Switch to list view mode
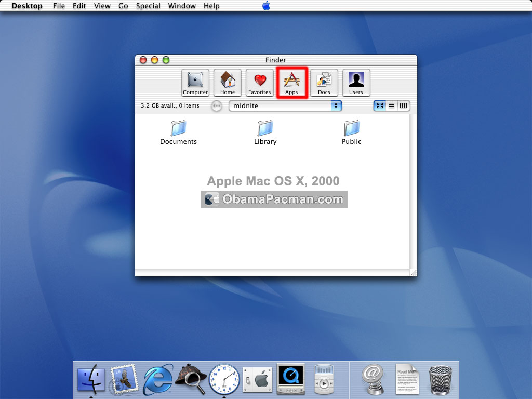This screenshot has height=399, width=532. pos(392,105)
